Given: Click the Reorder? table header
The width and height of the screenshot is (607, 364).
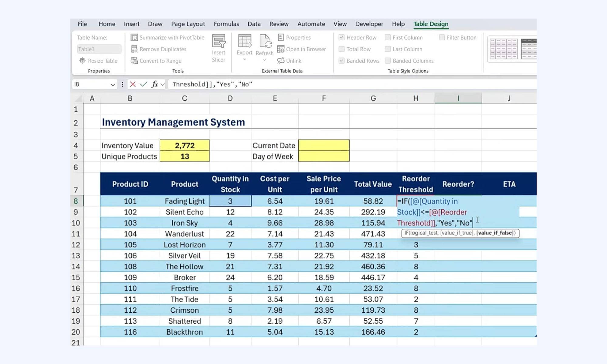Looking at the screenshot, I should click(458, 184).
